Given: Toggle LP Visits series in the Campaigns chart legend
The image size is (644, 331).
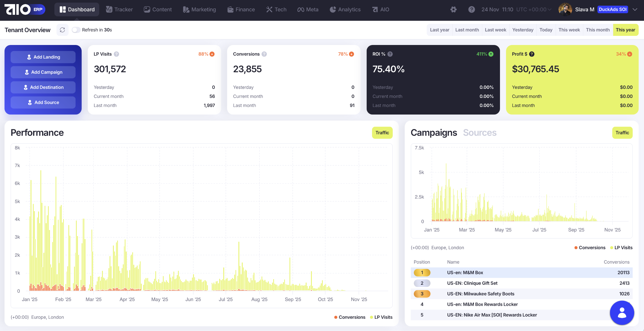Looking at the screenshot, I should [x=621, y=248].
